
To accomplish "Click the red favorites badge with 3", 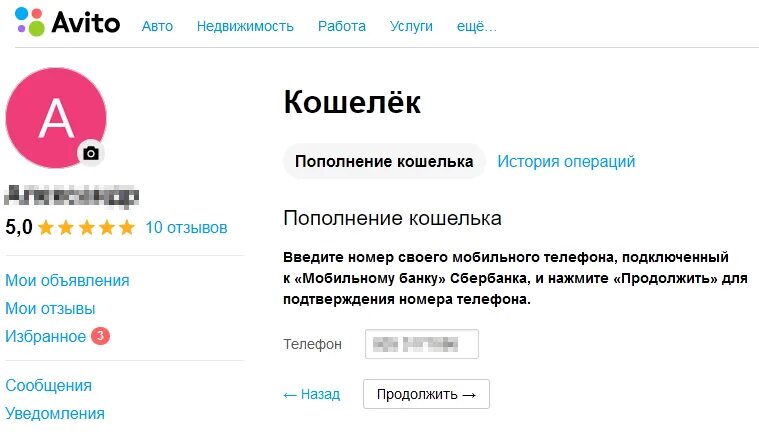I will (101, 335).
